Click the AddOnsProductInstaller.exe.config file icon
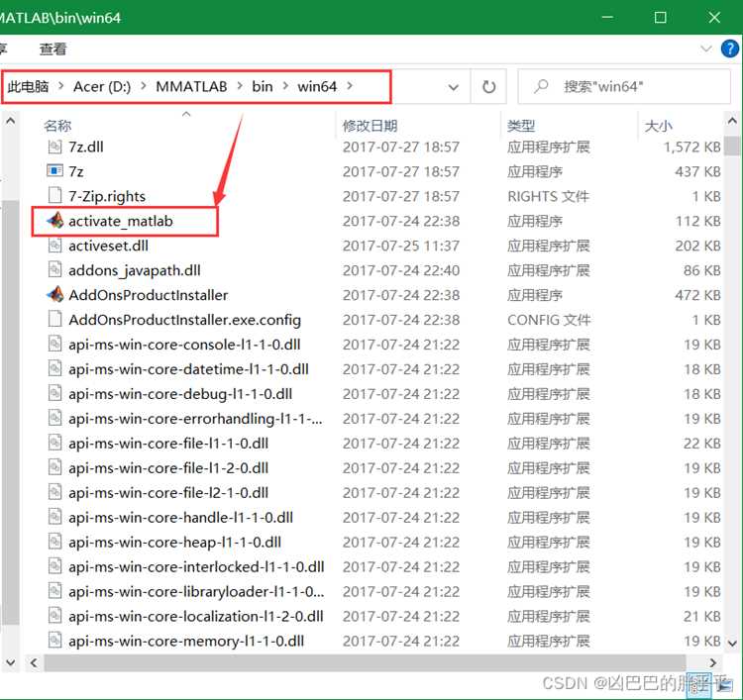The image size is (743, 700). point(54,319)
